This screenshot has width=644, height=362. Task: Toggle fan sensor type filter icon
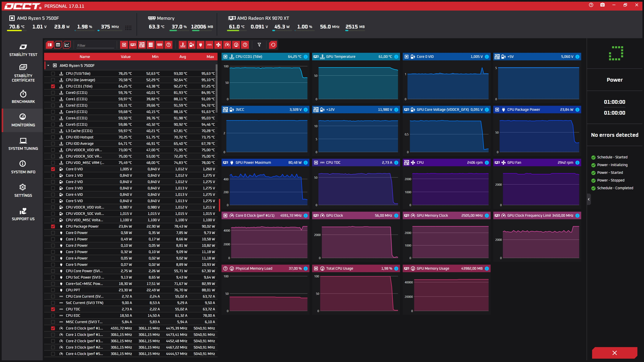coord(218,45)
